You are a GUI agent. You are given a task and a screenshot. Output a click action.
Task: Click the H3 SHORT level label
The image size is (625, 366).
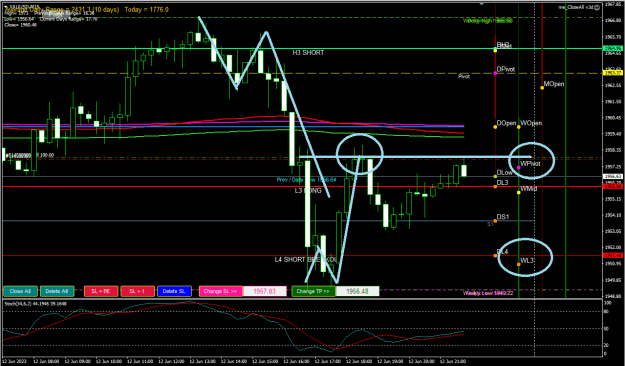click(x=308, y=53)
